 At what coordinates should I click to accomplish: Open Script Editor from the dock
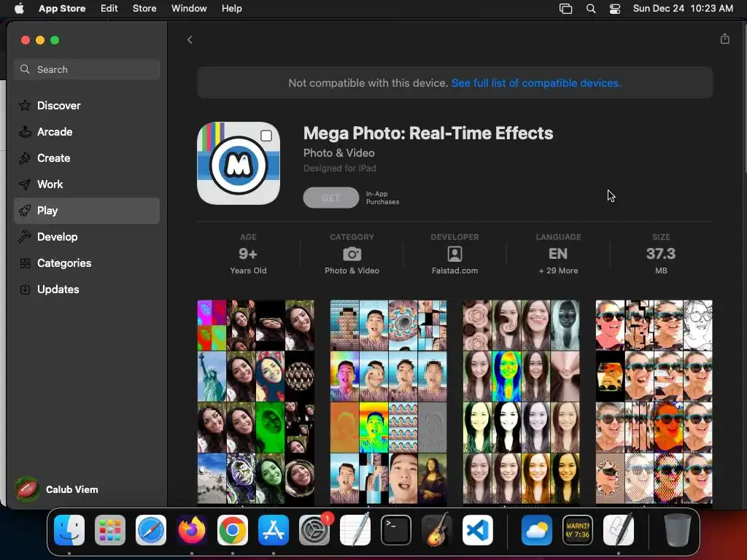619,530
